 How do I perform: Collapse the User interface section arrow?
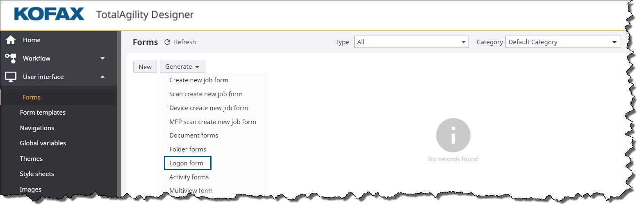pos(102,77)
